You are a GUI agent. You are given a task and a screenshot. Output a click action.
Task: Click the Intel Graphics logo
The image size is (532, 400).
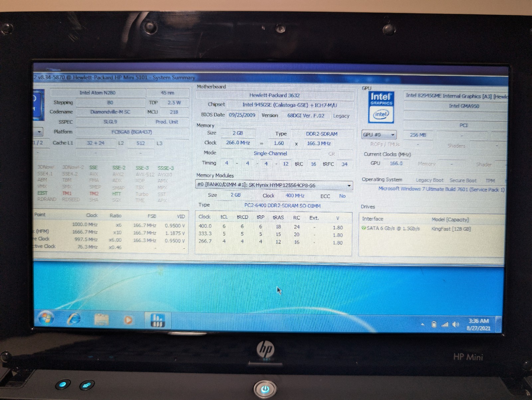[x=381, y=107]
